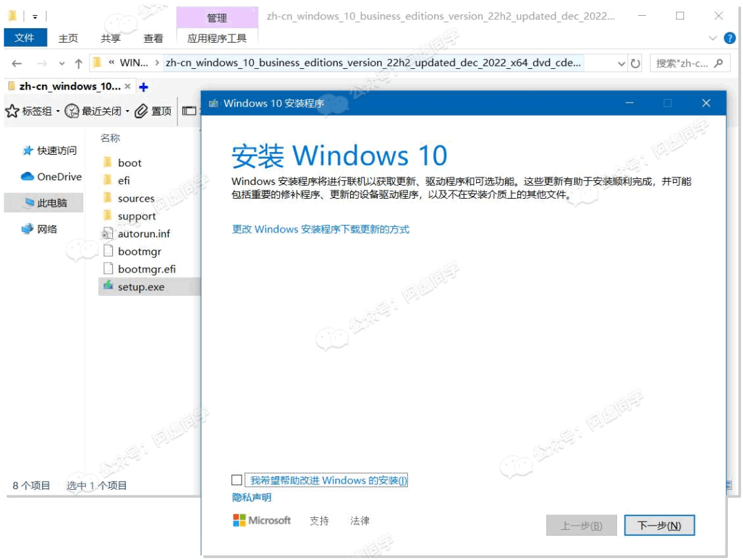Click the 下一步(N) button
Screen dimensions: 743x560
pyautogui.click(x=659, y=525)
